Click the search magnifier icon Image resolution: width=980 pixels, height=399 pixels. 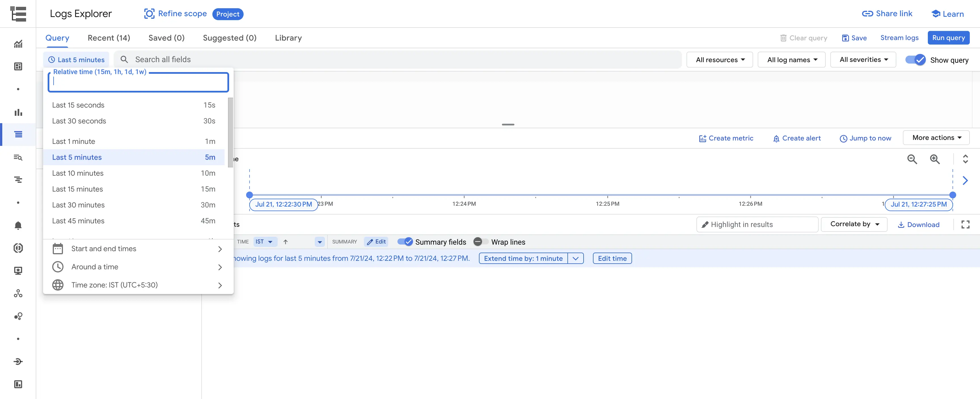124,59
